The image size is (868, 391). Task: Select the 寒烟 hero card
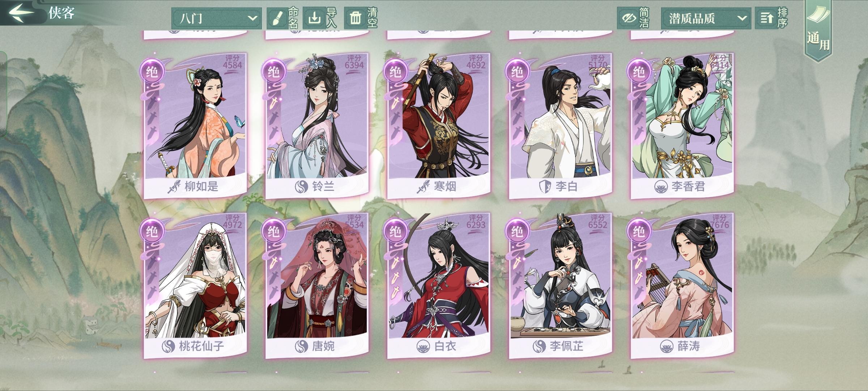439,126
